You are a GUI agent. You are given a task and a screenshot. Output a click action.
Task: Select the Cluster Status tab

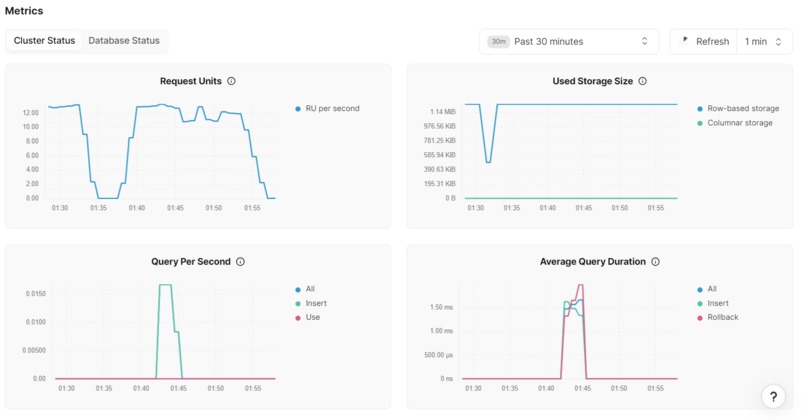click(x=44, y=41)
